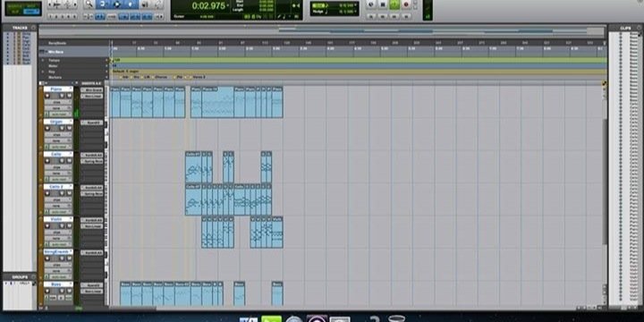Viewport: 644px width, 322px height.
Task: Click the main time counter display
Action: coord(208,5)
